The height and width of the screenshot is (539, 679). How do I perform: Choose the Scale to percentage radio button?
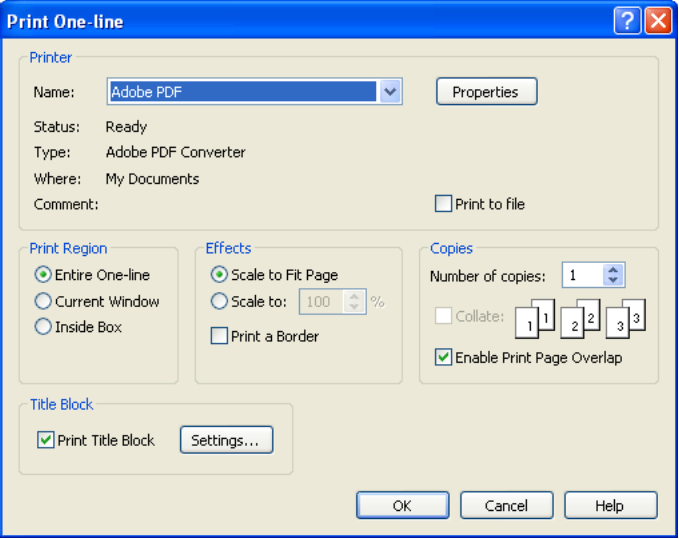219,301
